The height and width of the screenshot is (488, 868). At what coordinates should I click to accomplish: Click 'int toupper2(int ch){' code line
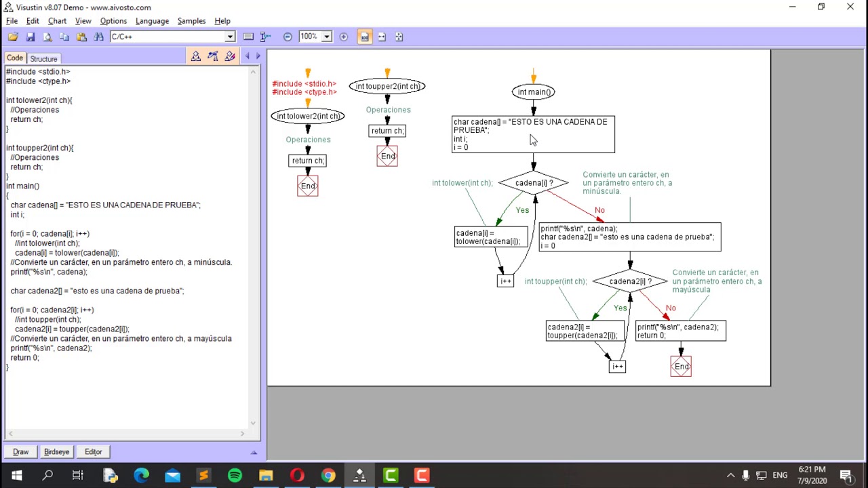(40, 148)
